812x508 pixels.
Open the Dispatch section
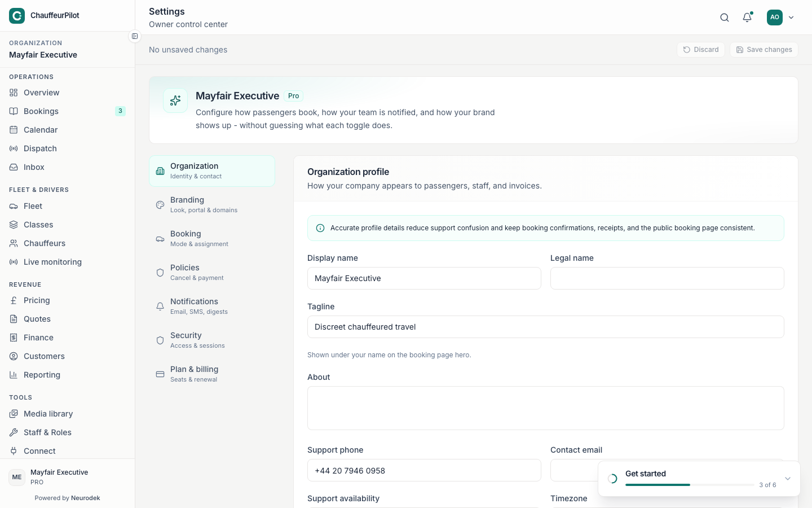click(67, 148)
